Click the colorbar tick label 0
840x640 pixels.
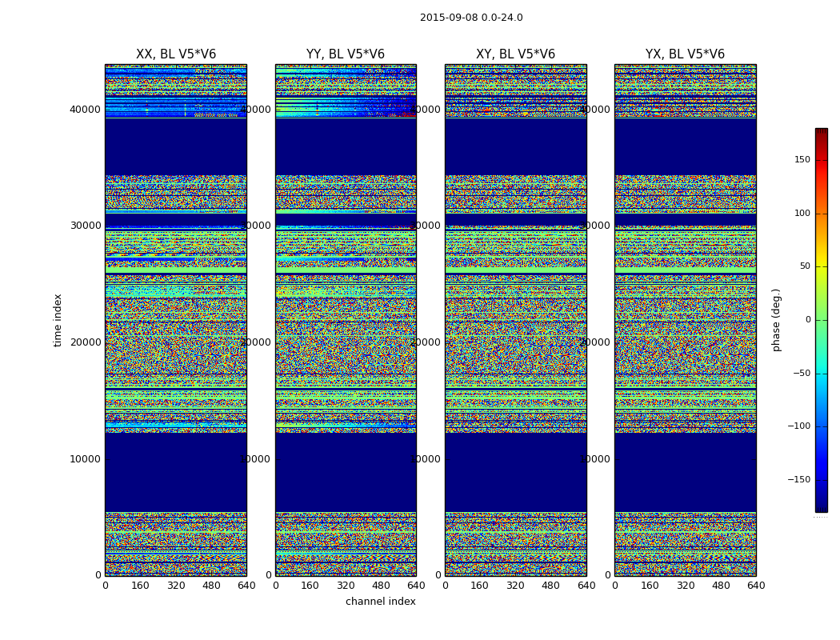[x=808, y=320]
